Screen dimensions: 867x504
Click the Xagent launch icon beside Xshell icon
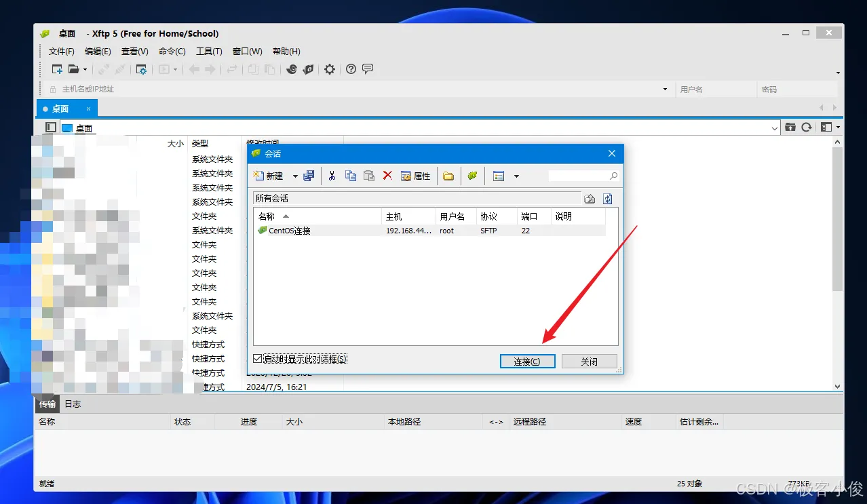click(308, 69)
